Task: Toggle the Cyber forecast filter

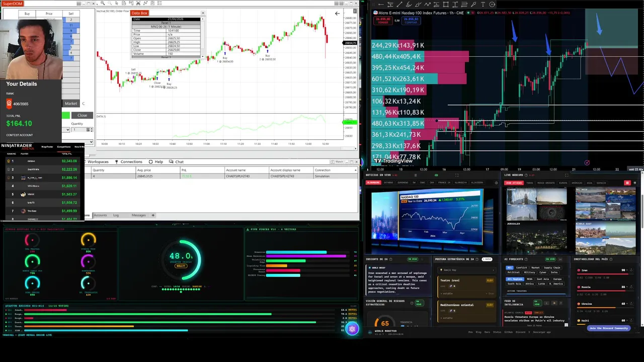Action: (x=543, y=273)
